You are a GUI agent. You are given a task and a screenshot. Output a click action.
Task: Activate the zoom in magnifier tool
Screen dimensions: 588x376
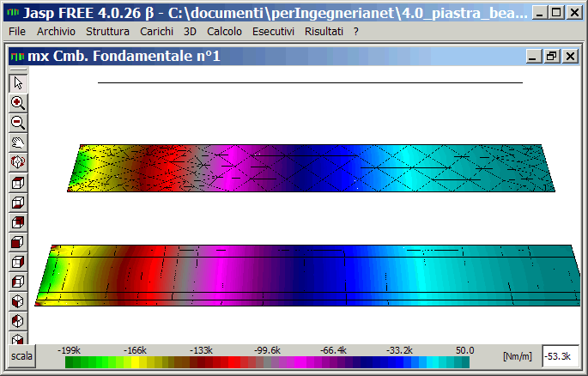pos(18,103)
